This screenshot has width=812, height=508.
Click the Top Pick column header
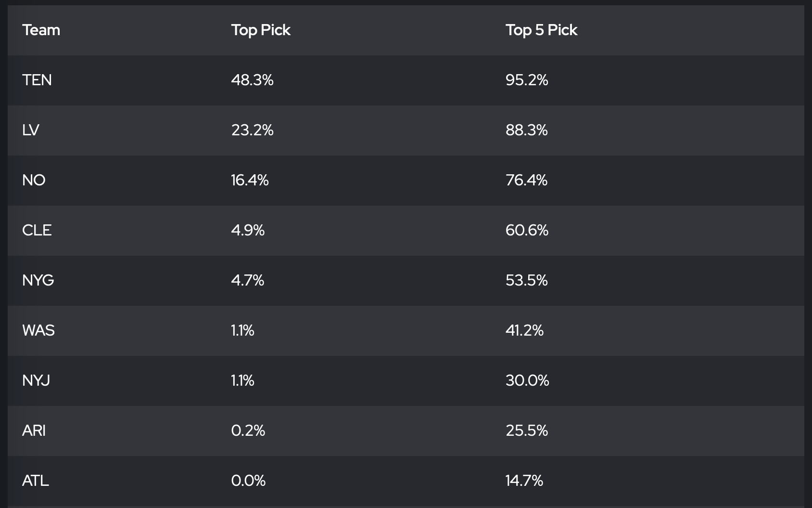(x=261, y=30)
